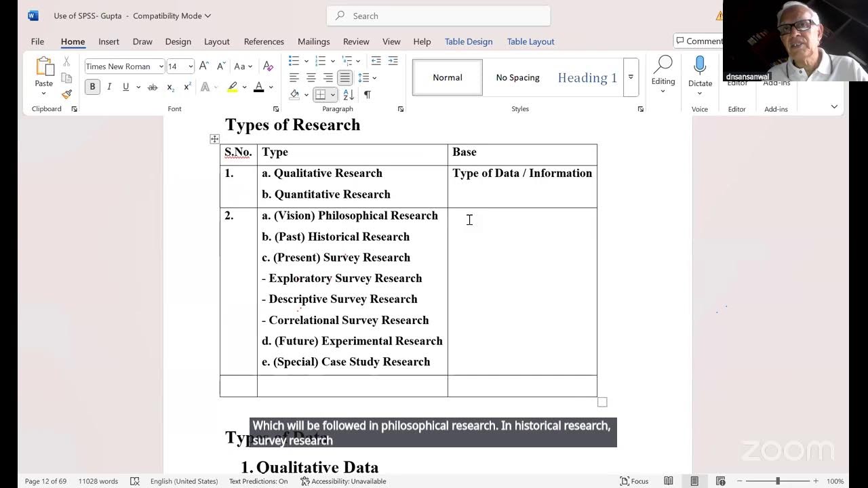868x488 pixels.
Task: Toggle Text Predictions setting
Action: pyautogui.click(x=258, y=481)
